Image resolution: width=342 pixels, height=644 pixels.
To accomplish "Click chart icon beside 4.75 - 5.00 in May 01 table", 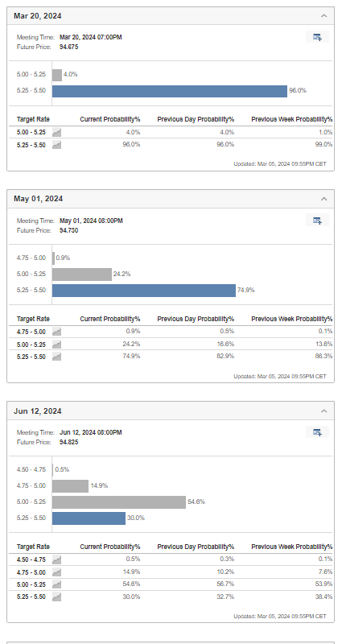I will pos(56,332).
